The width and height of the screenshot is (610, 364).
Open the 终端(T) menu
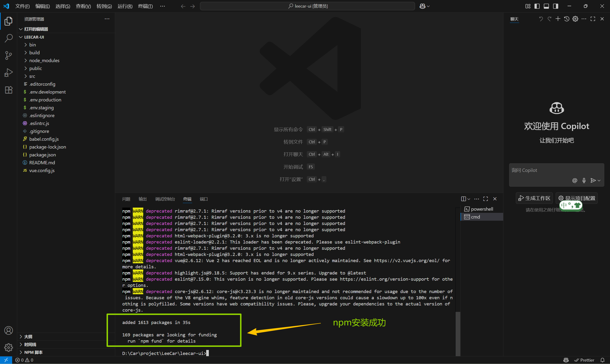point(145,6)
